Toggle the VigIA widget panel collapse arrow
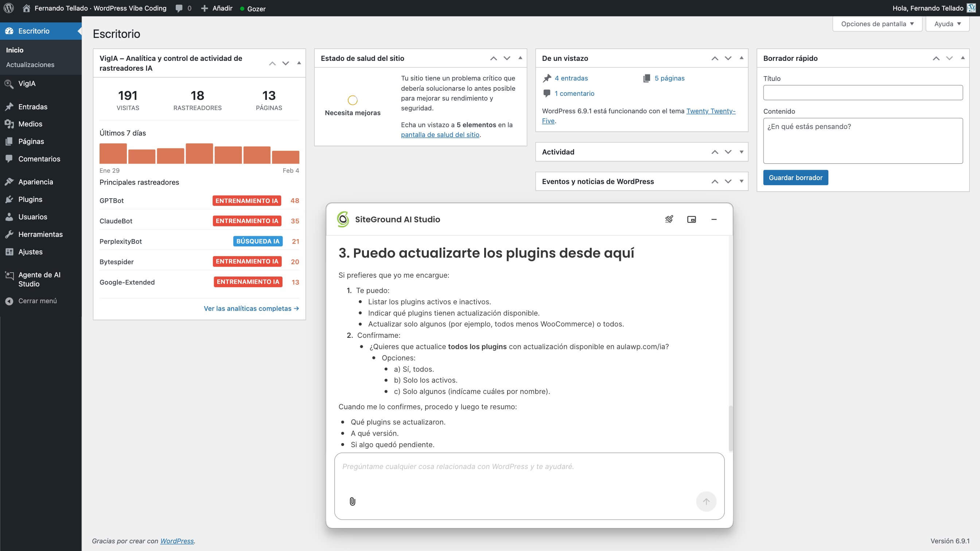 coord(299,63)
